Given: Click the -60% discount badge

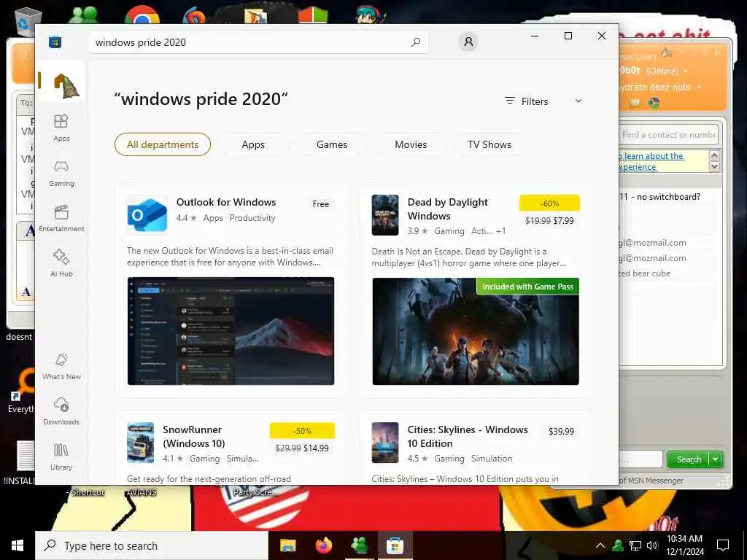Looking at the screenshot, I should tap(549, 203).
